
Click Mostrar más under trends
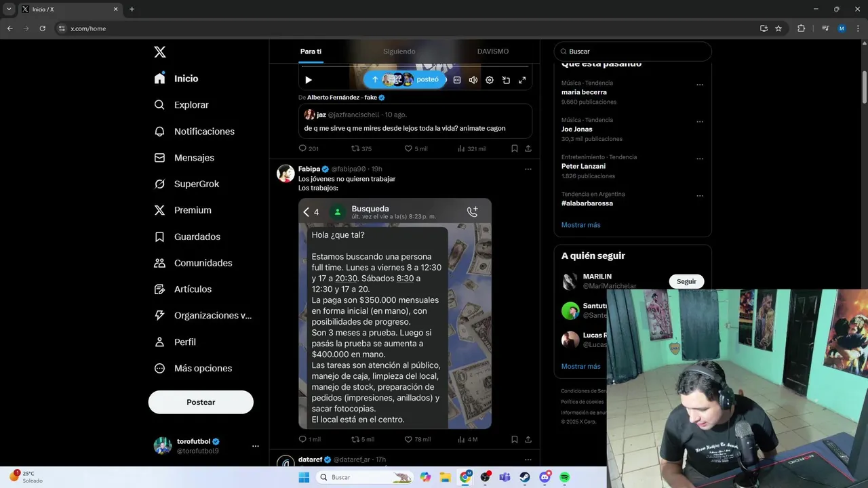[x=580, y=225]
